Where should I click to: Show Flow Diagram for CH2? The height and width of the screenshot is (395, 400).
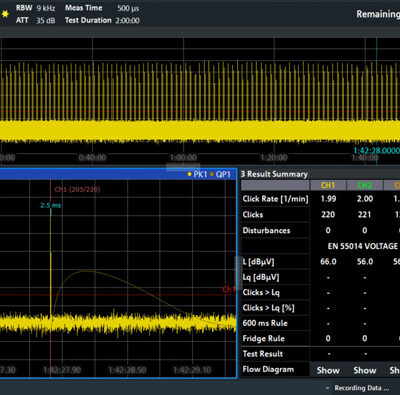[x=365, y=370]
